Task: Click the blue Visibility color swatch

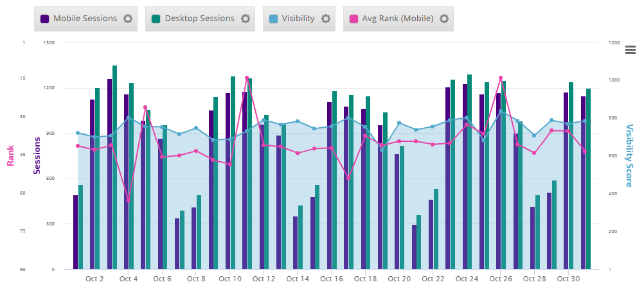Action: click(x=273, y=19)
